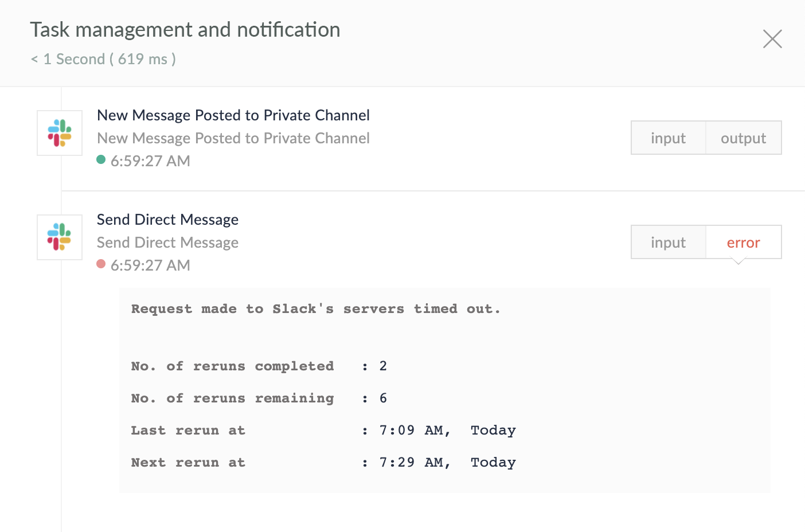Click gray subtitle 'Send Direct Message'
This screenshot has height=532, width=805.
167,242
